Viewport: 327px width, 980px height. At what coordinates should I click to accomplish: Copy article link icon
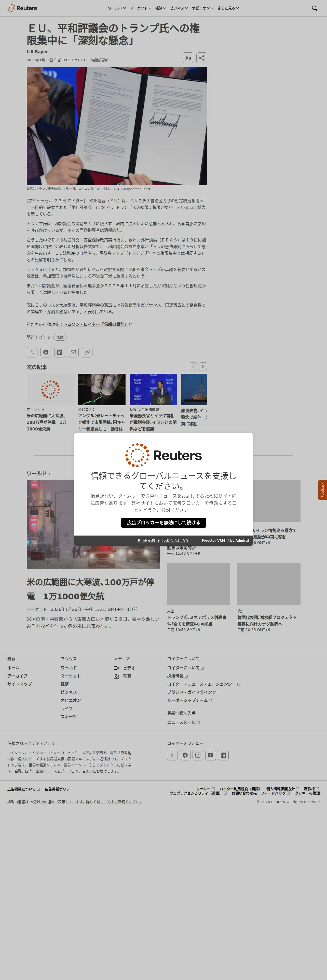coord(87,352)
